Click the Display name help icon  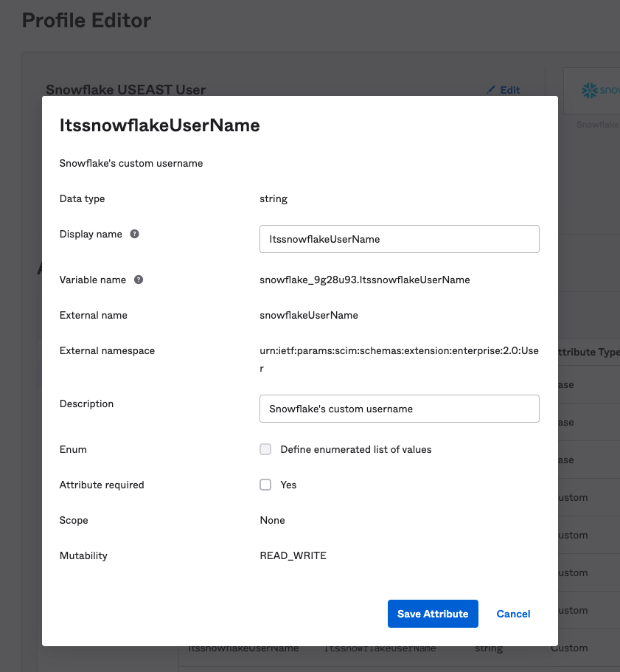[134, 234]
